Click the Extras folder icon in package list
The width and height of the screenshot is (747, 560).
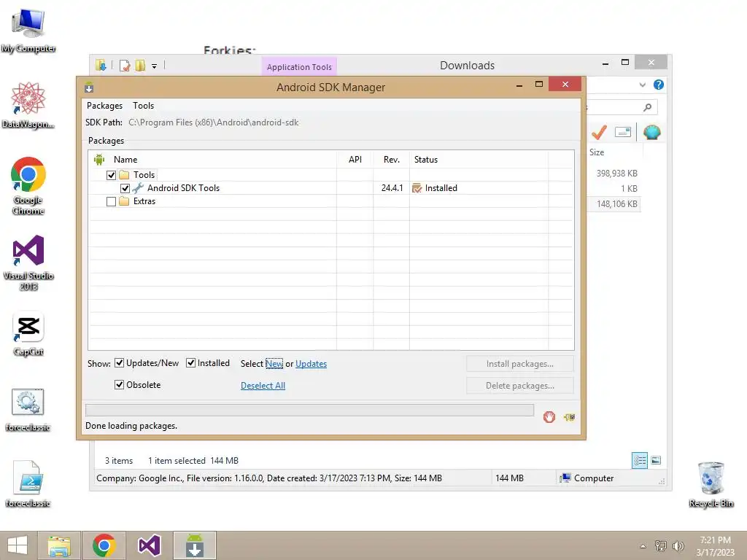[124, 201]
